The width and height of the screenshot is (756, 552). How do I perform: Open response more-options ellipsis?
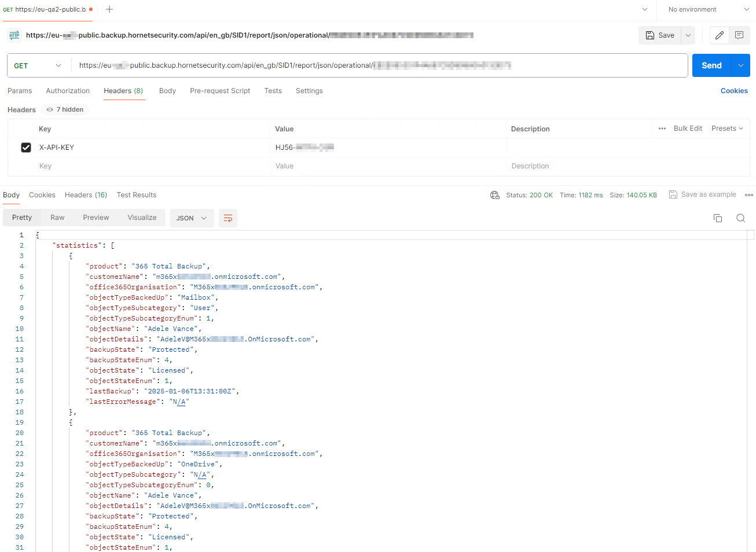[x=749, y=195]
